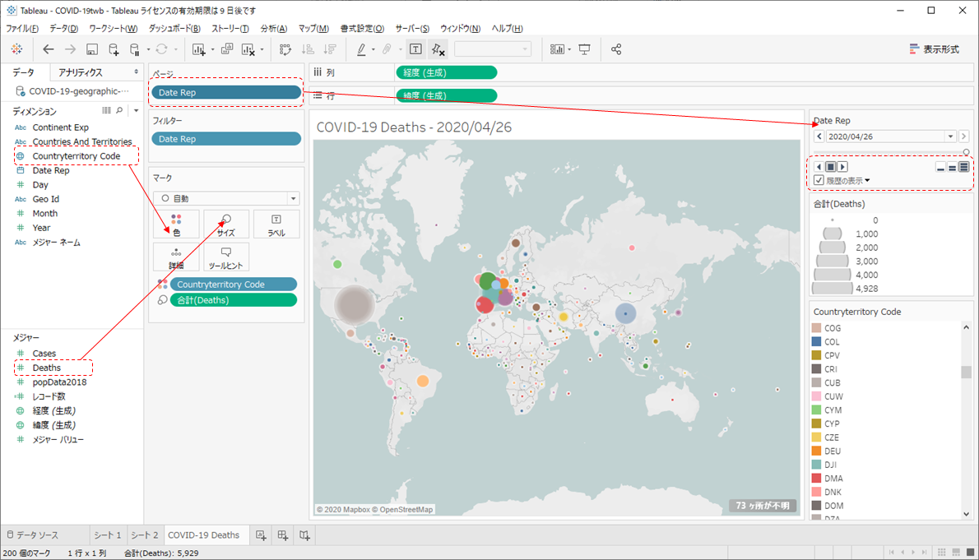The height and width of the screenshot is (560, 979).
Task: Toggle the show mark labels T icon
Action: (415, 49)
